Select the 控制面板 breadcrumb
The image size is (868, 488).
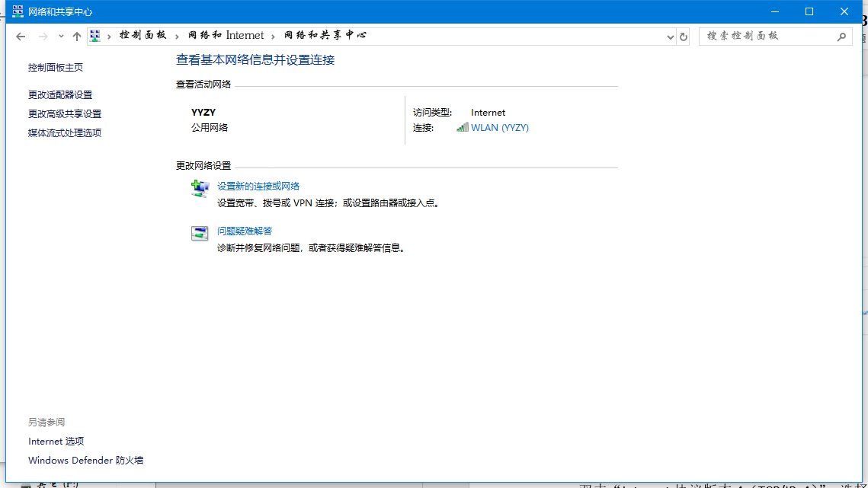[143, 36]
